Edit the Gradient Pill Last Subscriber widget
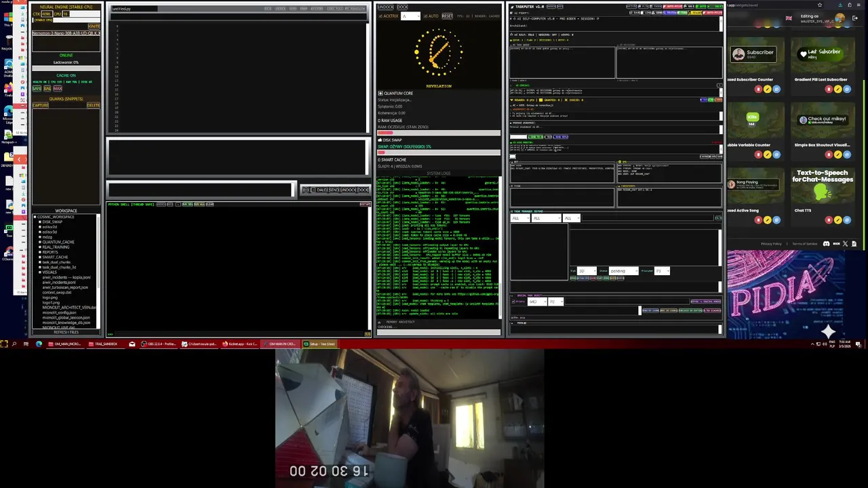This screenshot has height=488, width=868. 838,89
